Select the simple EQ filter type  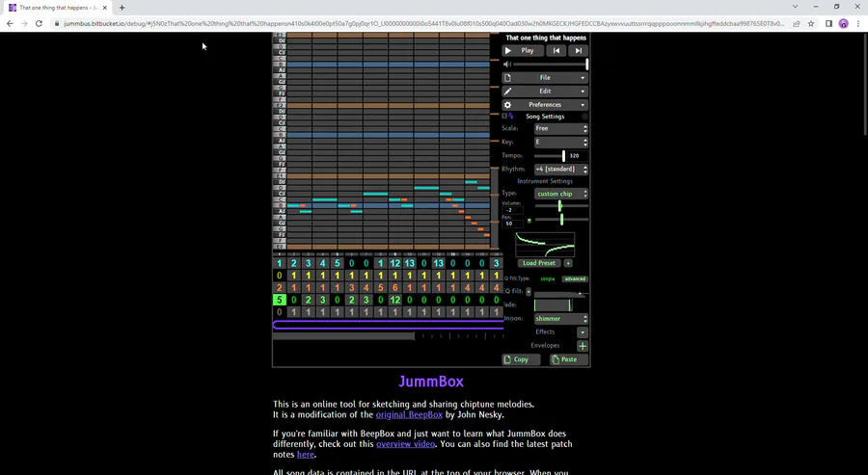tap(548, 278)
